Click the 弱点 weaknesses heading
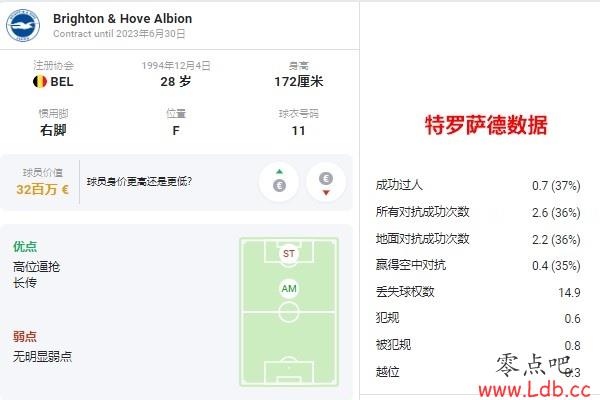Image resolution: width=600 pixels, height=400 pixels. pyautogui.click(x=25, y=336)
